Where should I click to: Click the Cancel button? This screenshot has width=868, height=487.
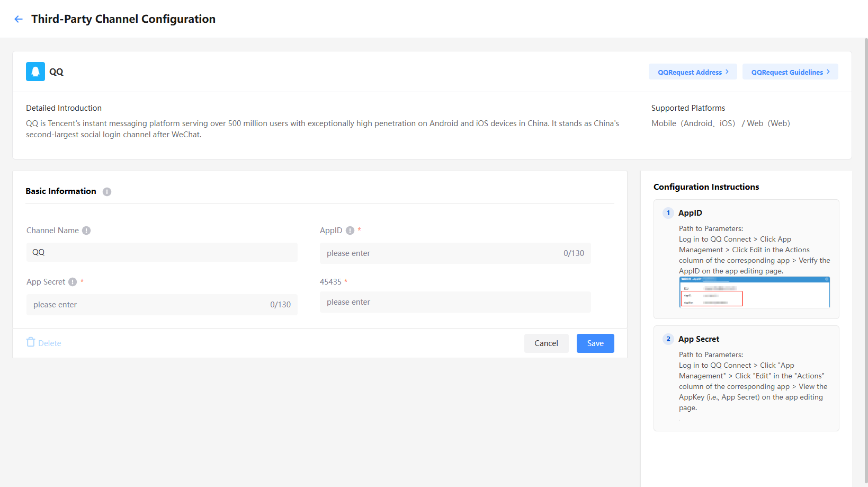coord(547,343)
